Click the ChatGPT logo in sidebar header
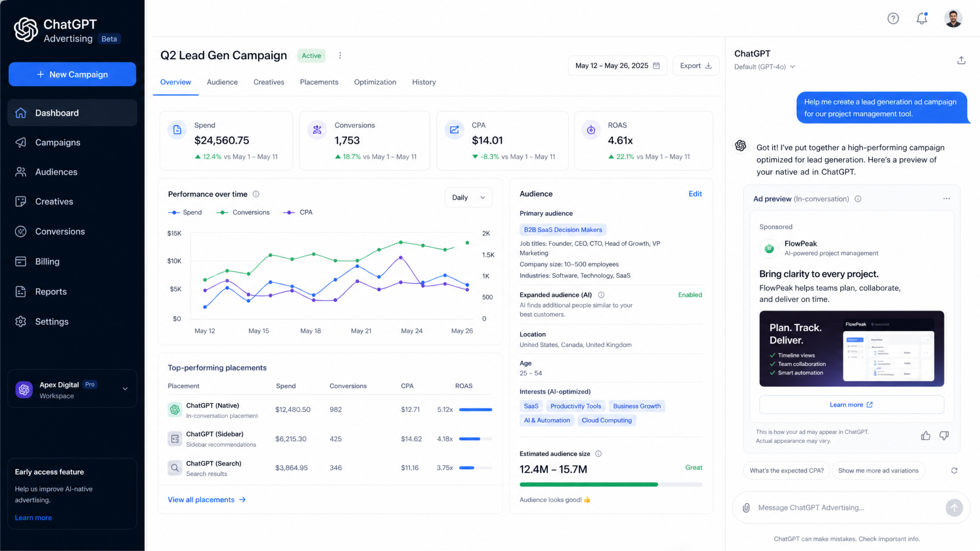 click(26, 30)
